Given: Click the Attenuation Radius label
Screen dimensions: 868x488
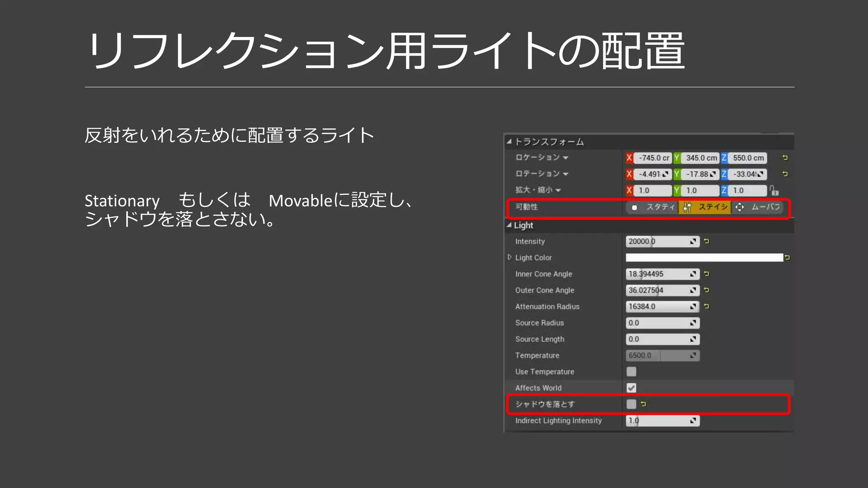Looking at the screenshot, I should point(547,306).
